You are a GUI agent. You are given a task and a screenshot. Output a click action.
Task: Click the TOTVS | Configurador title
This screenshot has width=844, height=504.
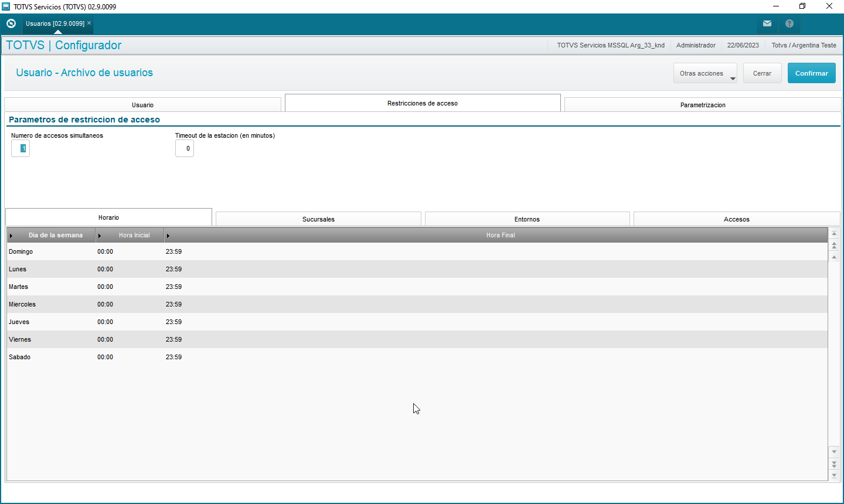pyautogui.click(x=63, y=45)
